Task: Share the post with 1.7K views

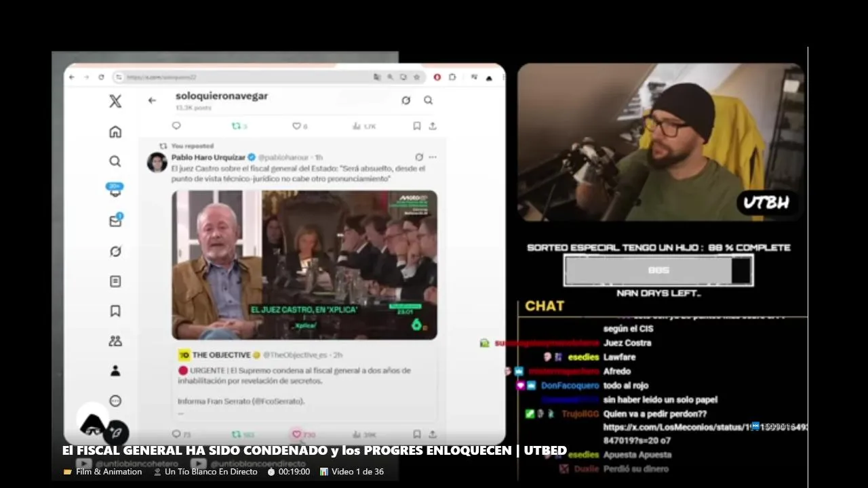Action: 433,126
